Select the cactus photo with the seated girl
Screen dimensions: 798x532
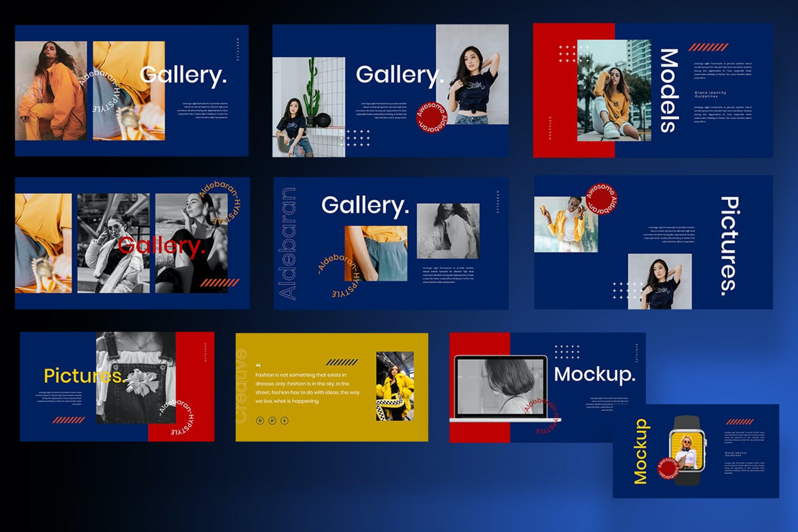(309, 107)
